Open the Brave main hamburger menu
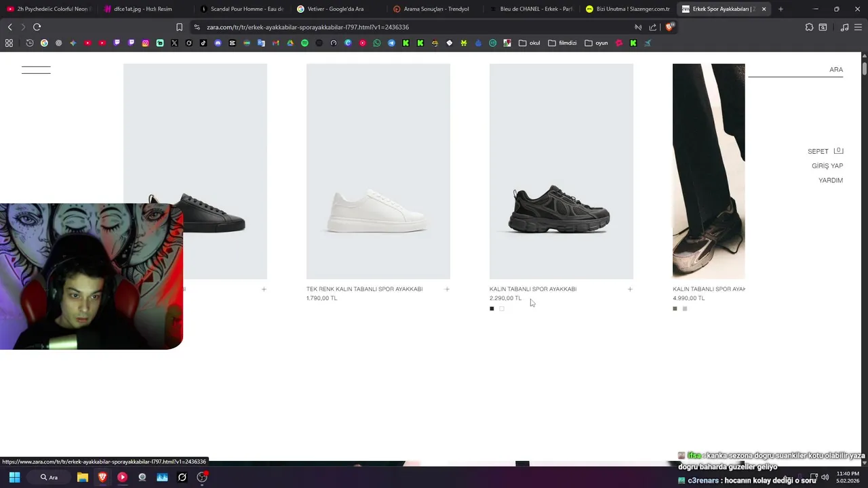The image size is (868, 488). [x=858, y=27]
